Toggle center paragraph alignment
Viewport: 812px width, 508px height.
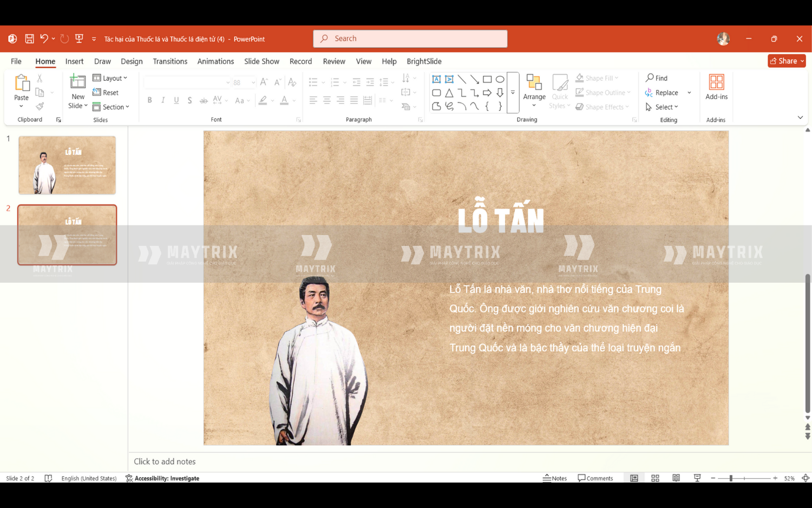[x=326, y=100]
